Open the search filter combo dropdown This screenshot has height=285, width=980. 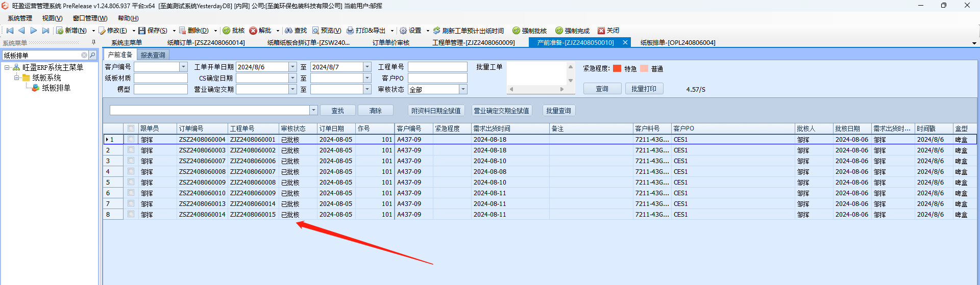pyautogui.click(x=313, y=111)
